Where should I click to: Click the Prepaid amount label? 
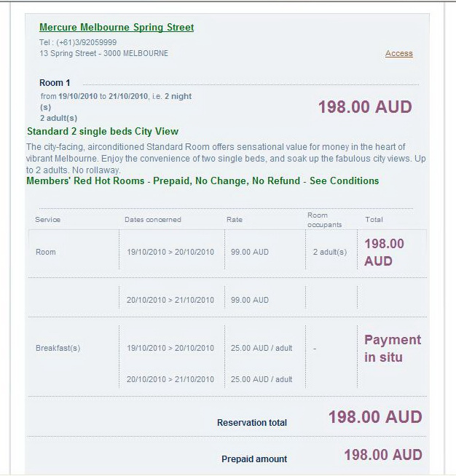tap(254, 459)
